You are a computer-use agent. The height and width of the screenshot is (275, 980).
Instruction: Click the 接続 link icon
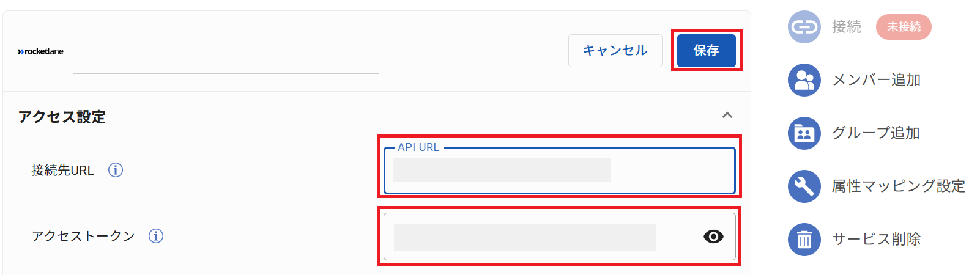click(x=804, y=27)
